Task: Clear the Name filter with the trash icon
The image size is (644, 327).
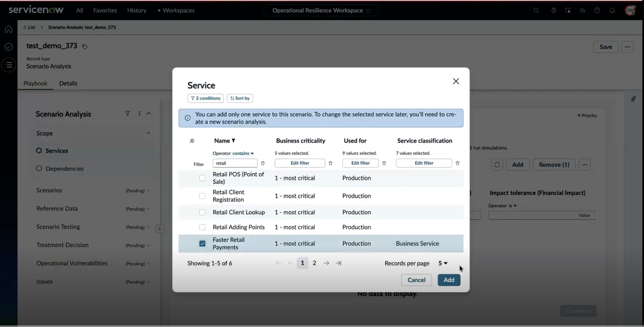Action: pos(263,163)
